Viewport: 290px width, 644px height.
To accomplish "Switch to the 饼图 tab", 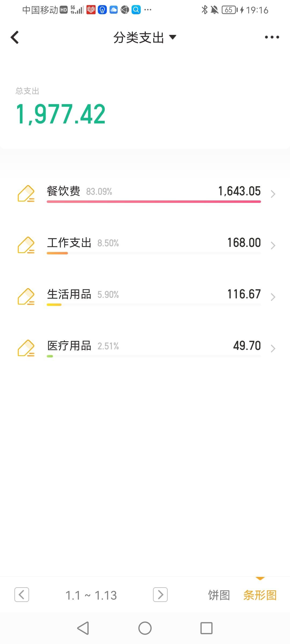I will tap(219, 595).
